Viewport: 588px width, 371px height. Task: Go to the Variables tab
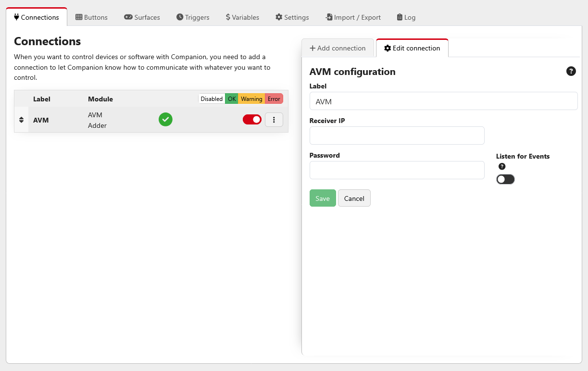[x=242, y=17]
